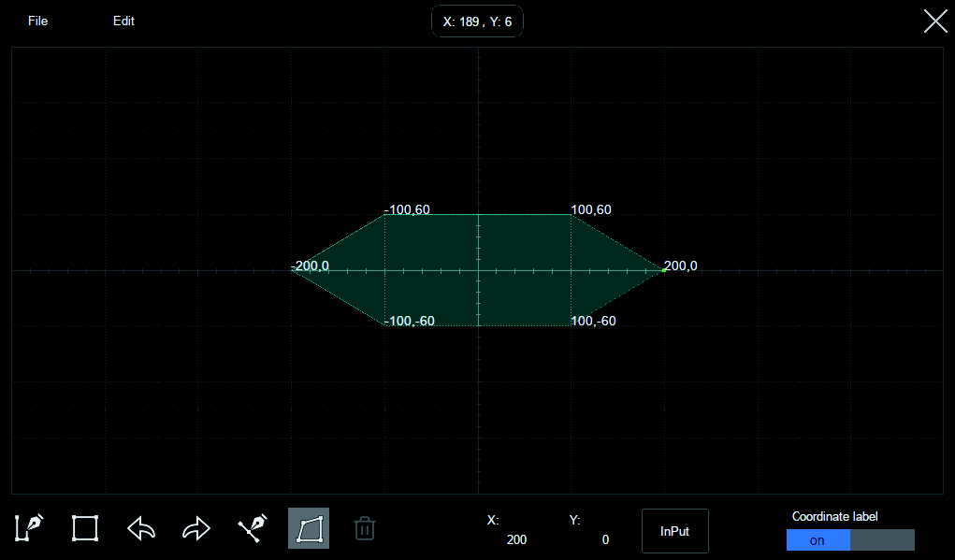Select the rectangle drawing tool
955x560 pixels.
[85, 527]
